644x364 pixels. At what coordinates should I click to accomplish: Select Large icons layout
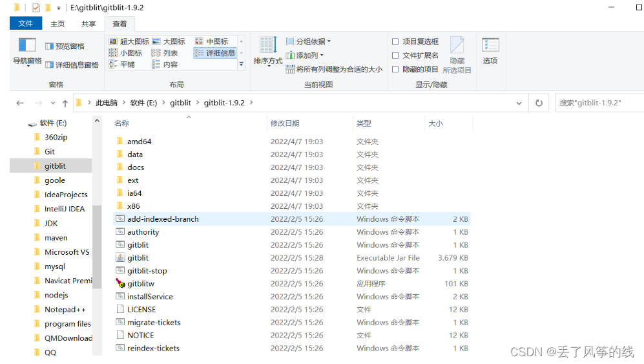point(169,41)
